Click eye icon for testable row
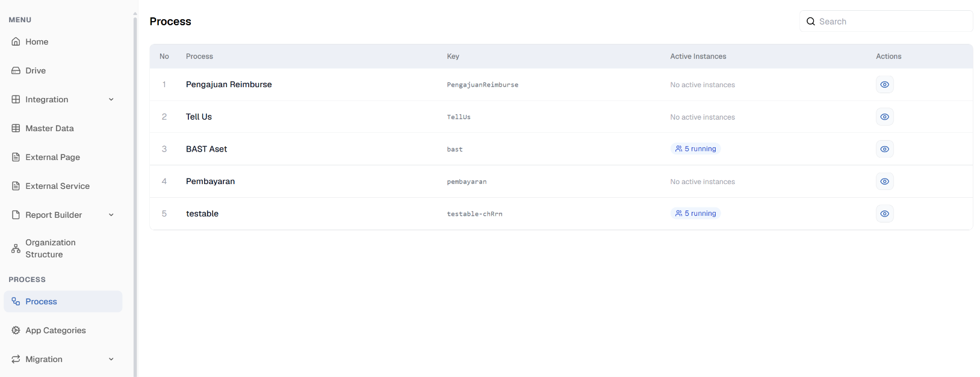The width and height of the screenshot is (980, 377). [884, 213]
